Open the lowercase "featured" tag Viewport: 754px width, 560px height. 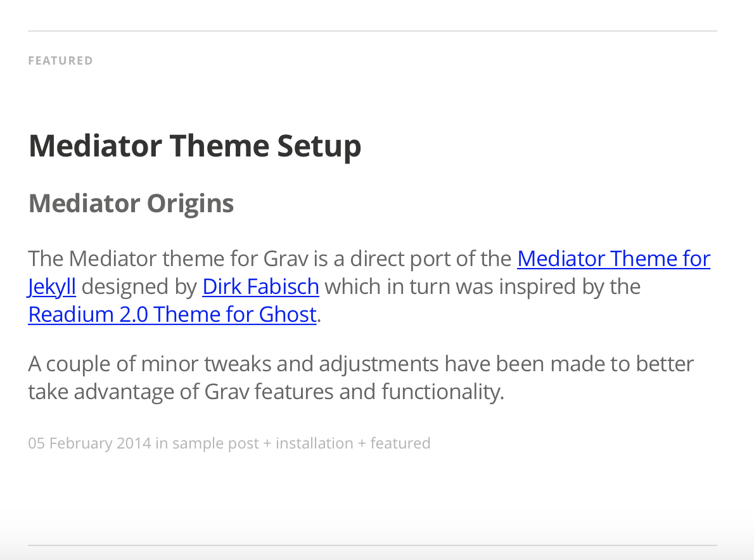click(x=400, y=443)
